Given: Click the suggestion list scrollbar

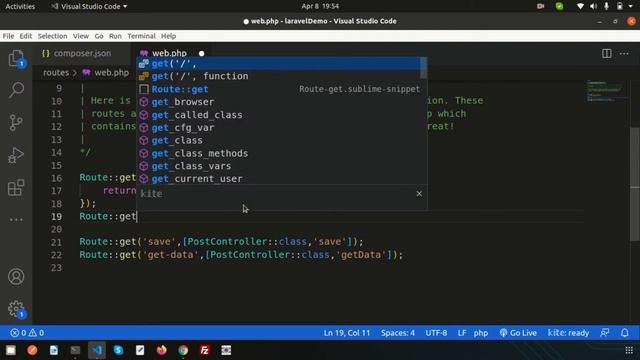Looking at the screenshot, I should click(x=424, y=68).
